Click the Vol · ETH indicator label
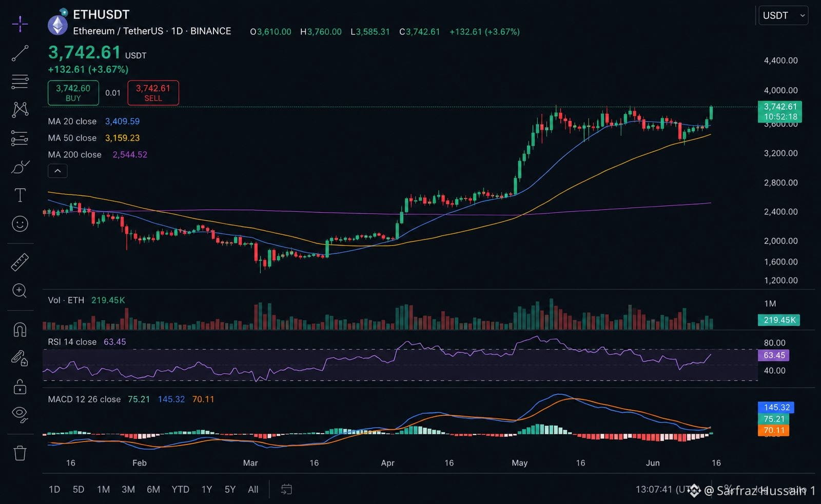The height and width of the screenshot is (504, 821). coord(66,300)
